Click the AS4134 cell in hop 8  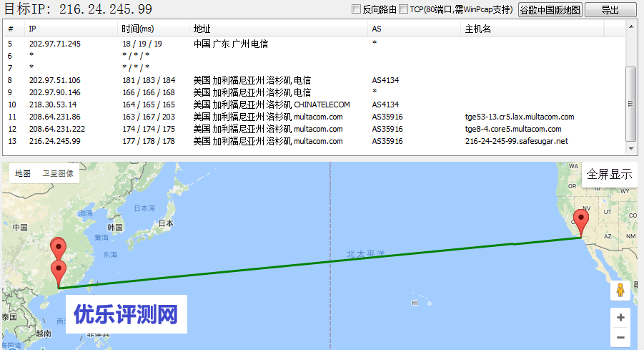pyautogui.click(x=385, y=80)
